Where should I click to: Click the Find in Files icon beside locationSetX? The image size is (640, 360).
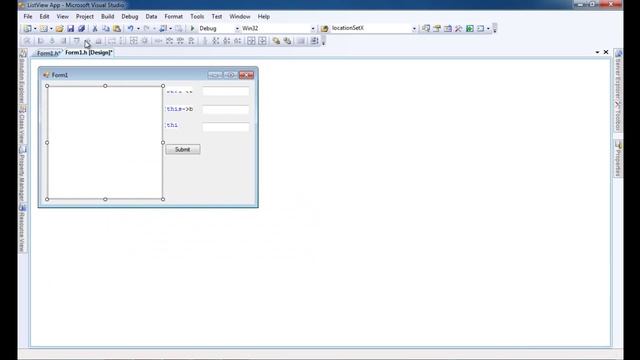(x=324, y=29)
